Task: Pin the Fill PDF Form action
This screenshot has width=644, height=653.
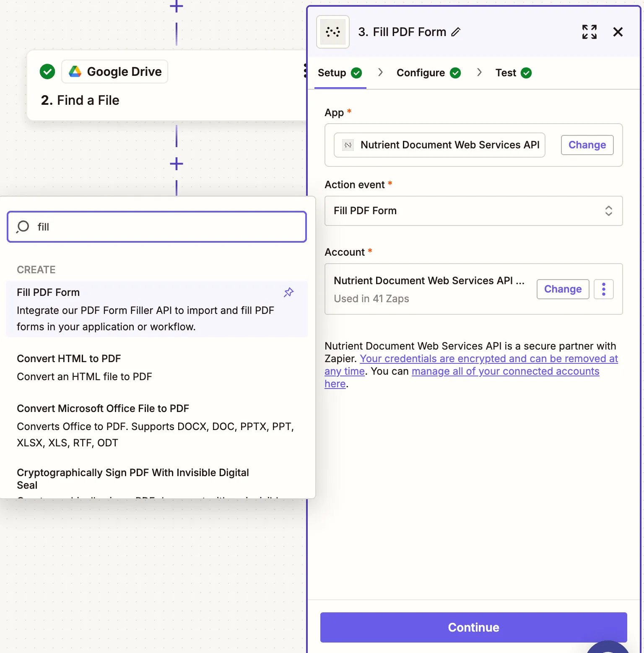Action: (x=288, y=292)
